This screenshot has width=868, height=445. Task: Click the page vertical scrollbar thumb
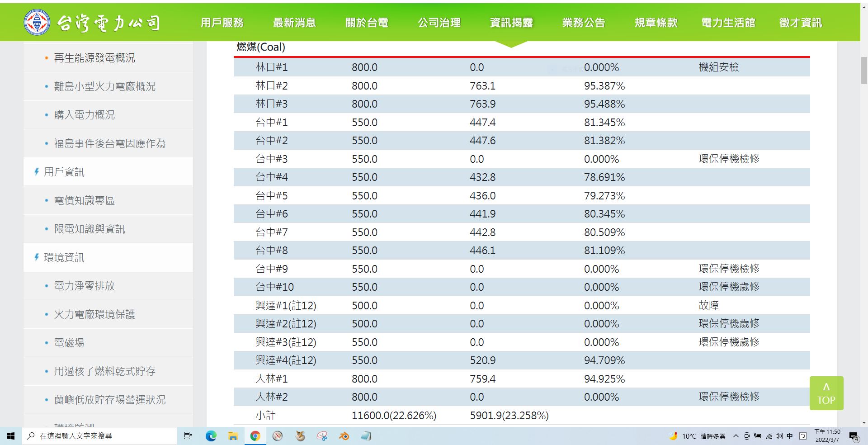click(864, 71)
